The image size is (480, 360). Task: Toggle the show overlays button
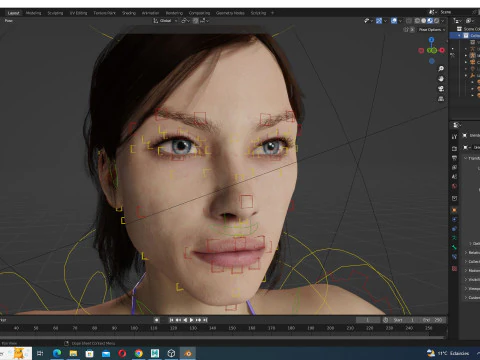394,21
